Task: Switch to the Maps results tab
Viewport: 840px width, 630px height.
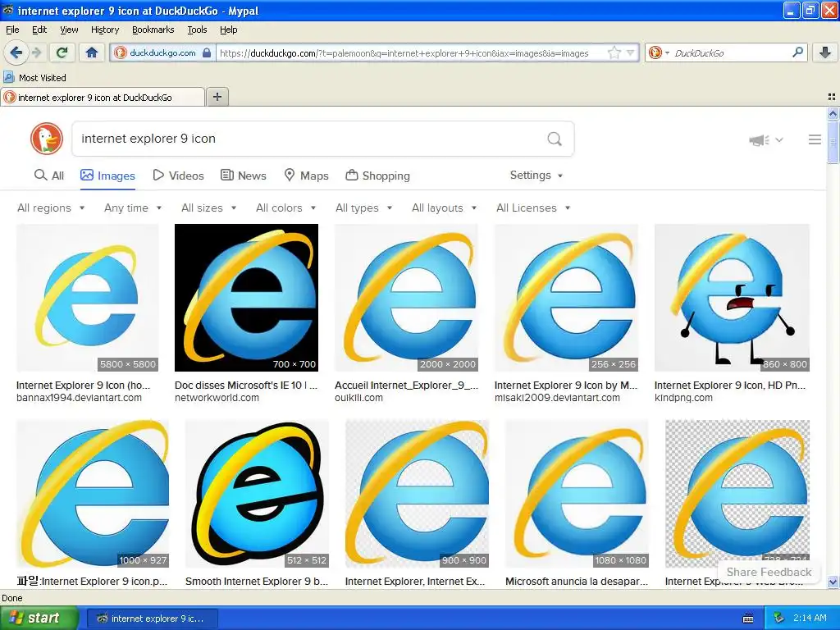Action: pyautogui.click(x=306, y=176)
